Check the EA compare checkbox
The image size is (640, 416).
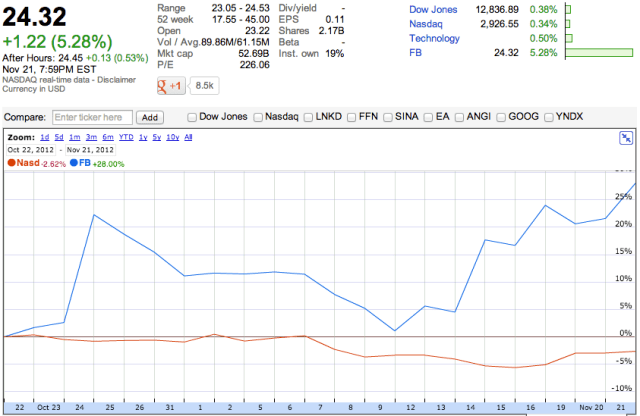pos(428,118)
